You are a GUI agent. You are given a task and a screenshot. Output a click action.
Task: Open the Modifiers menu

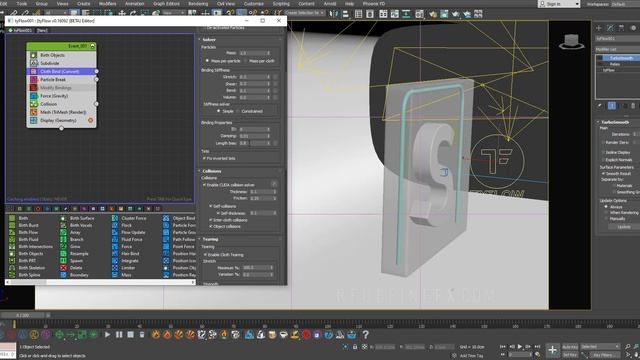pos(108,4)
